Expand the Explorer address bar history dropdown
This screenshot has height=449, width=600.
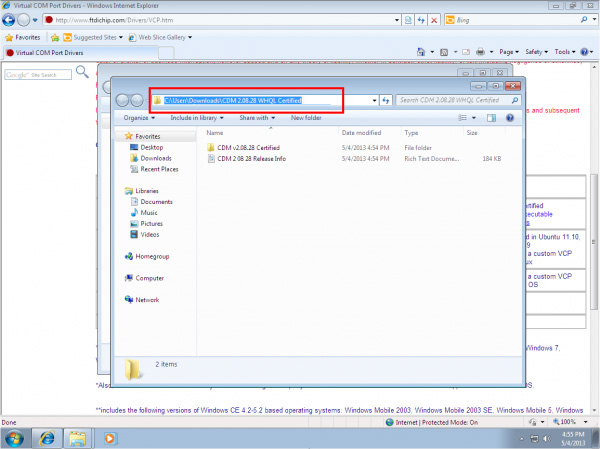[x=374, y=100]
